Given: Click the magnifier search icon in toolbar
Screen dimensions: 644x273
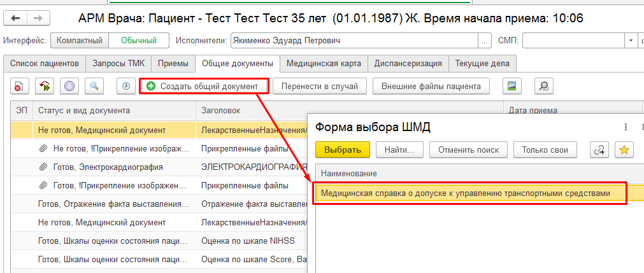Looking at the screenshot, I should tap(94, 86).
